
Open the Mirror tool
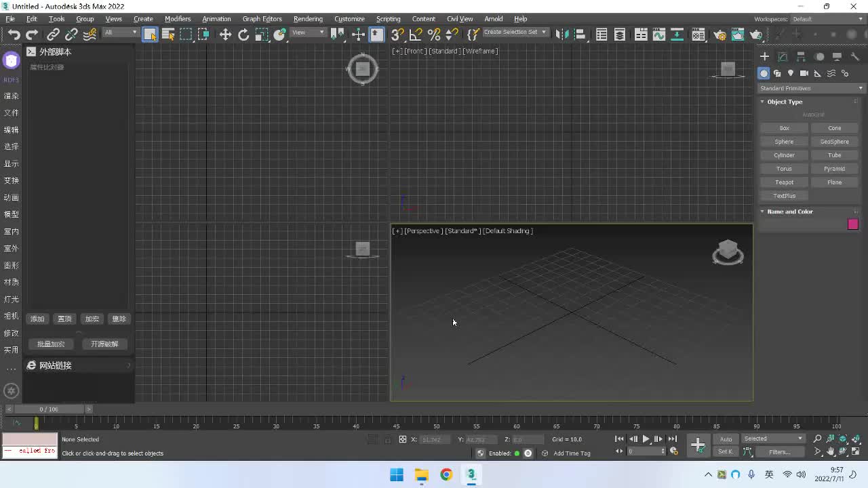(x=561, y=35)
